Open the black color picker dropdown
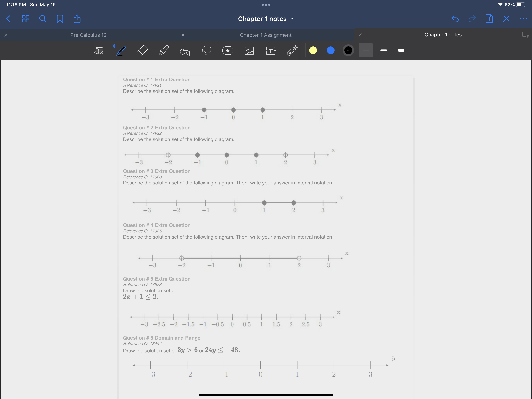 tap(348, 50)
